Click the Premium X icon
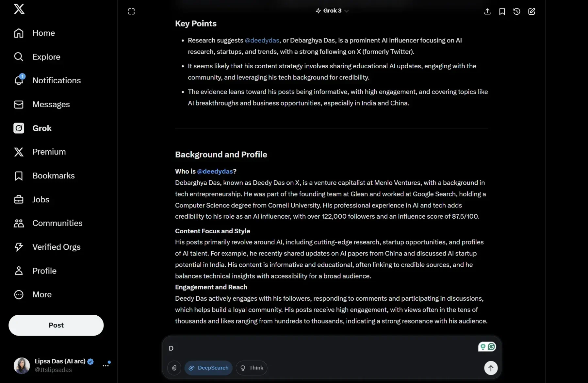The image size is (588, 383). point(19,152)
